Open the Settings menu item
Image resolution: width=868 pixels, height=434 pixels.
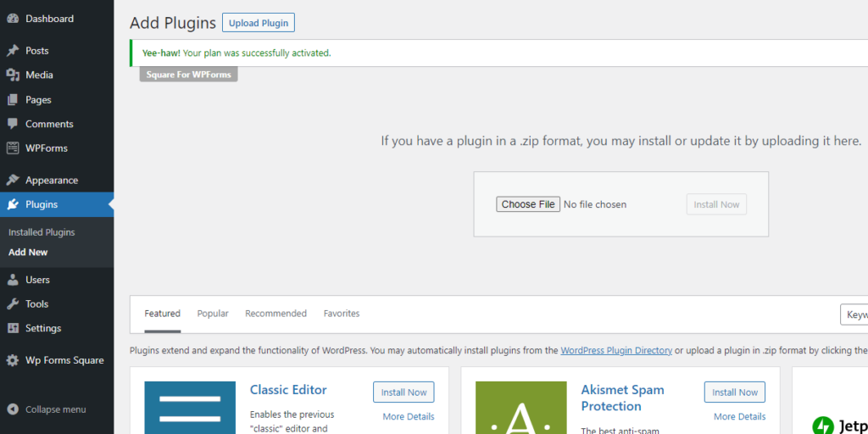pos(57,328)
